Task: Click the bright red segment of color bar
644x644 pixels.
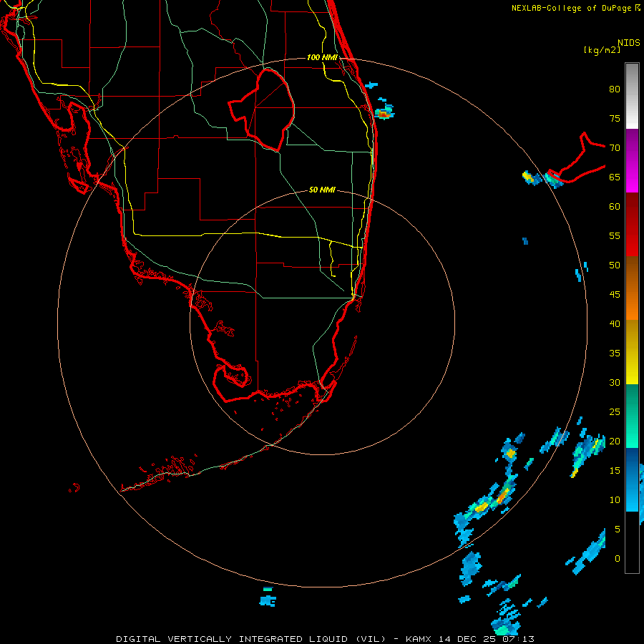Action: (632, 224)
